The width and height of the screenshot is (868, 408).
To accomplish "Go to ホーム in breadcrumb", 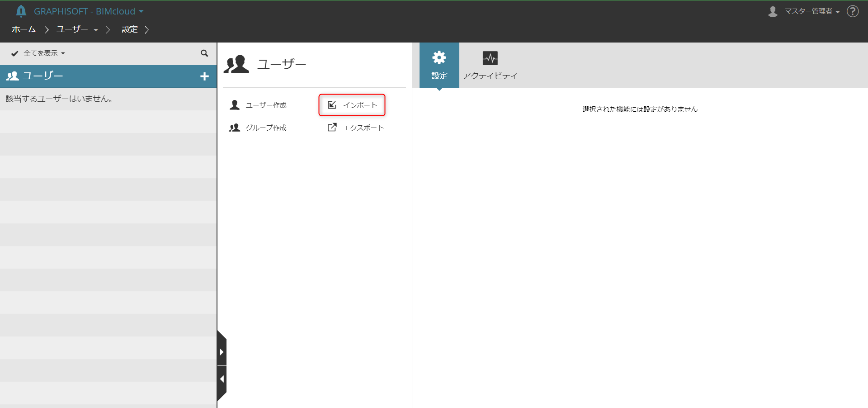I will coord(24,29).
